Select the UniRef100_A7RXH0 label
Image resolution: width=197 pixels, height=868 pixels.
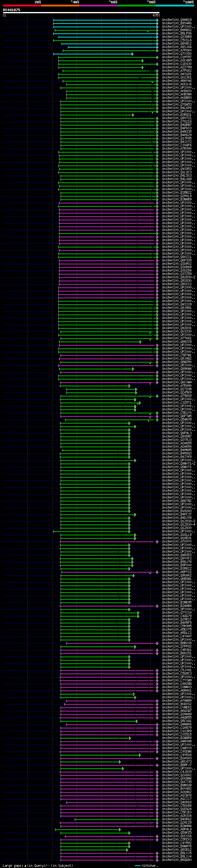(176, 148)
